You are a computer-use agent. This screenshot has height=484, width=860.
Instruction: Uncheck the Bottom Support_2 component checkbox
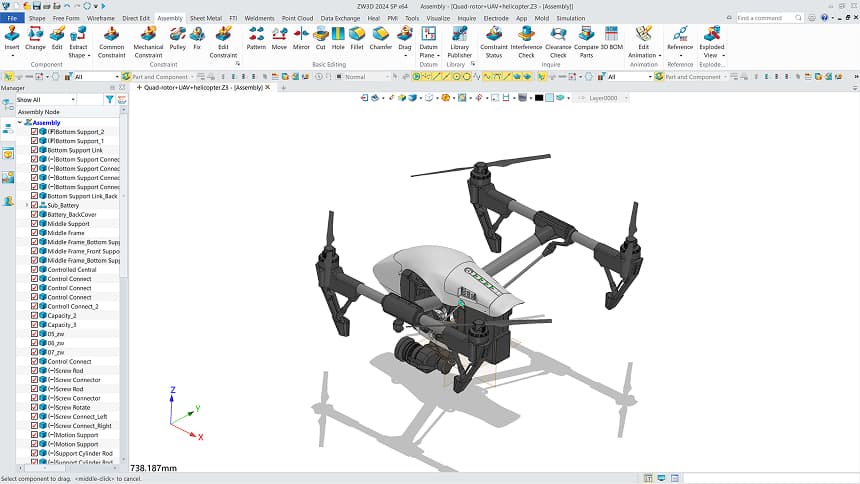pyautogui.click(x=35, y=132)
